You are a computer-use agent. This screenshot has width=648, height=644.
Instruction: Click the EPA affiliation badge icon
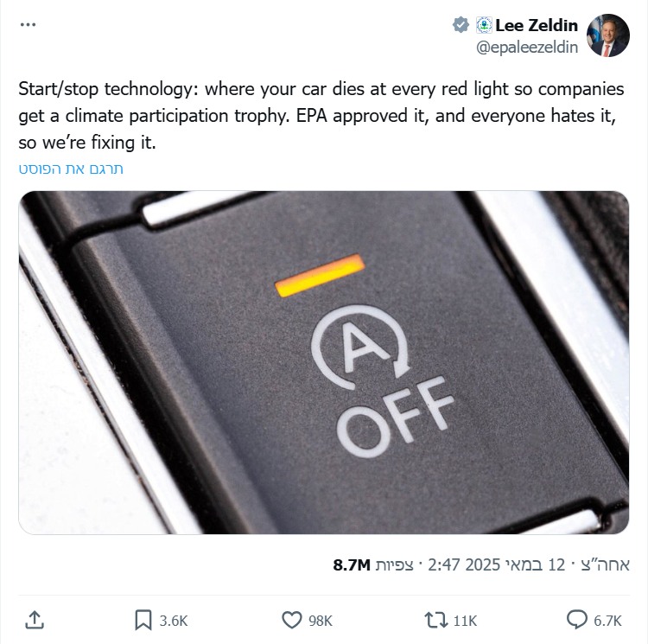click(x=483, y=26)
